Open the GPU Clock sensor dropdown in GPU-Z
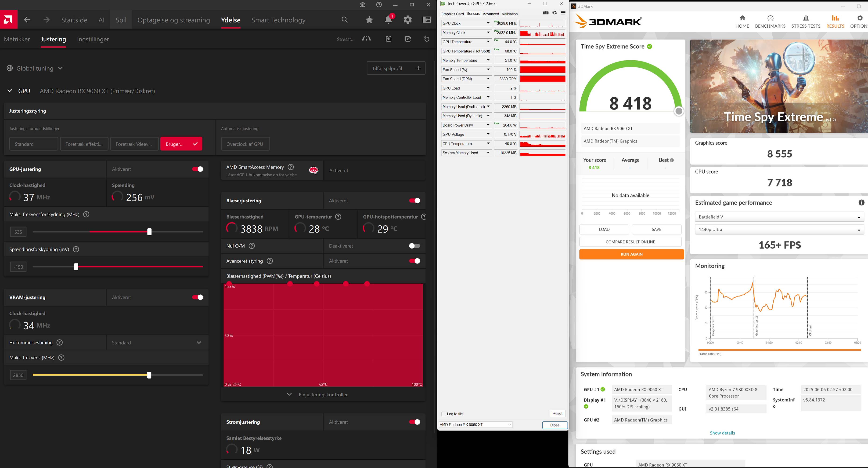Screen dimensions: 868x468 [x=488, y=23]
